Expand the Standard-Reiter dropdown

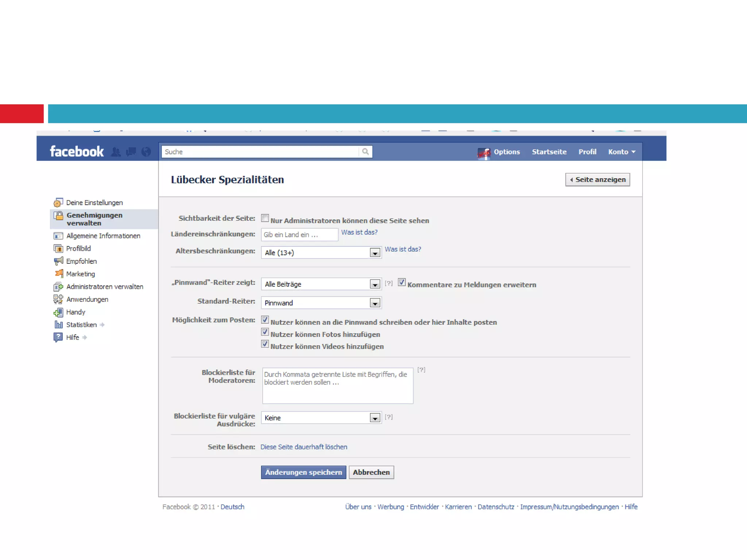[375, 303]
